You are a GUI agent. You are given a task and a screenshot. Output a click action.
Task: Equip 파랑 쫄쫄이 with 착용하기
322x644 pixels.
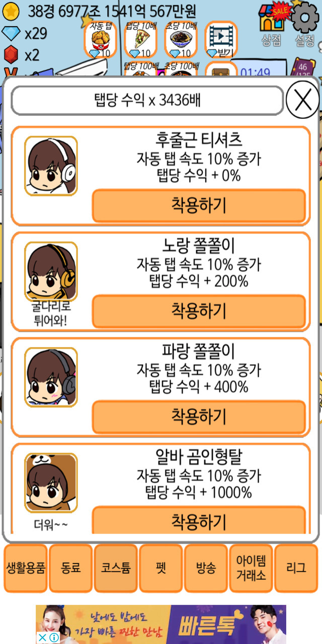199,417
